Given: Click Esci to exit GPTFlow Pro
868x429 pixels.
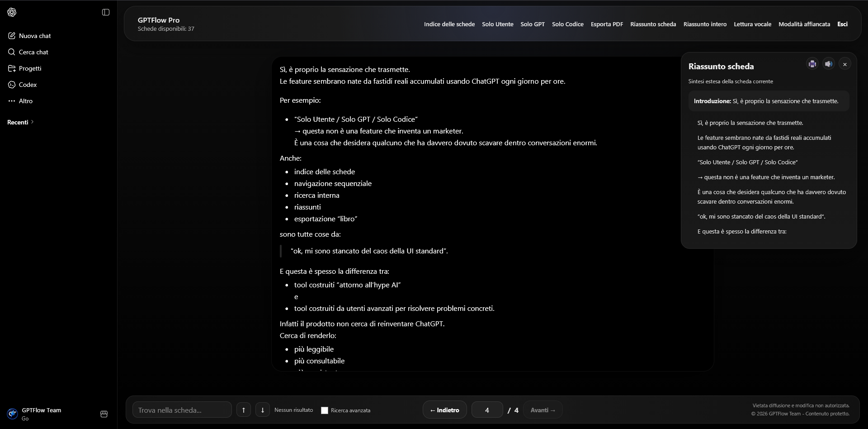Looking at the screenshot, I should [843, 24].
